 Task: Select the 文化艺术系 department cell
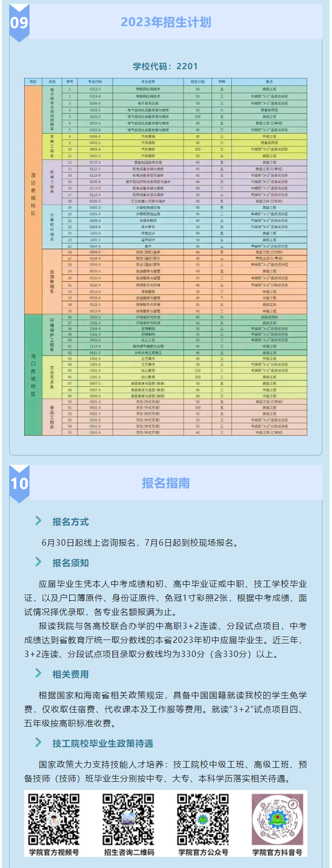coord(52,377)
